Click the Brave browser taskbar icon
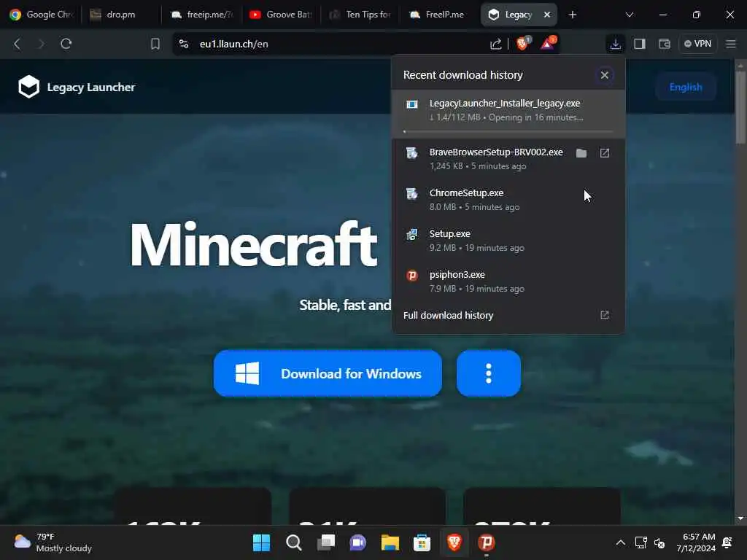 point(454,542)
